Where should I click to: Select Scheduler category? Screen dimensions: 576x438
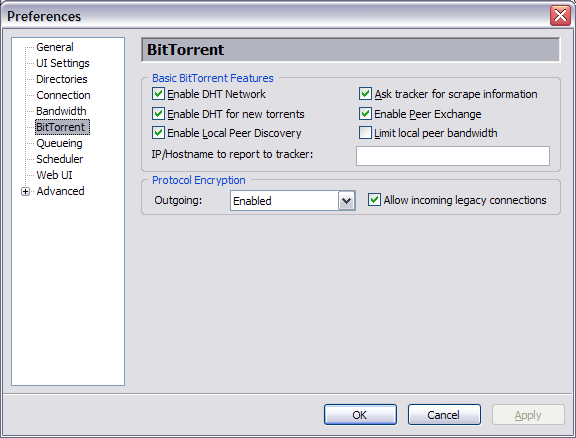(60, 159)
